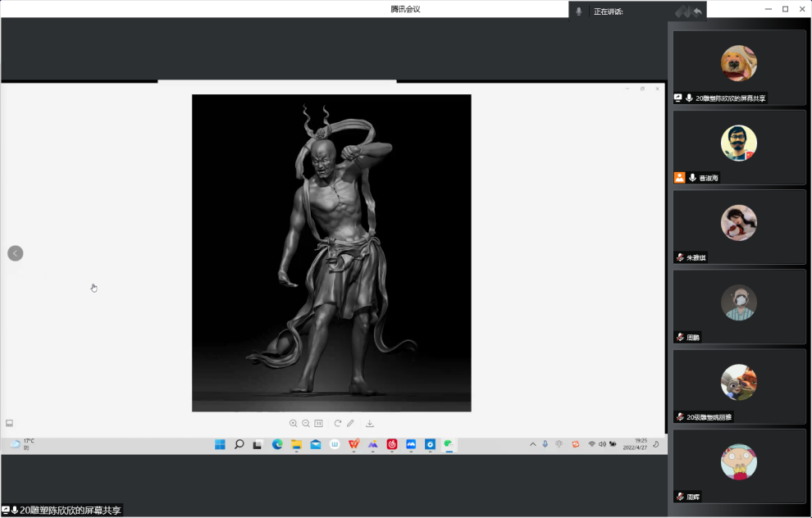
Task: Click the thumbnail strip icon at bottom-left
Action: coord(10,423)
